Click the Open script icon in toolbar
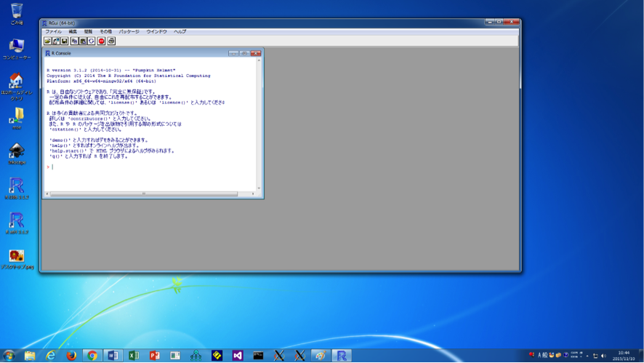Image resolution: width=644 pixels, height=363 pixels. click(x=47, y=41)
